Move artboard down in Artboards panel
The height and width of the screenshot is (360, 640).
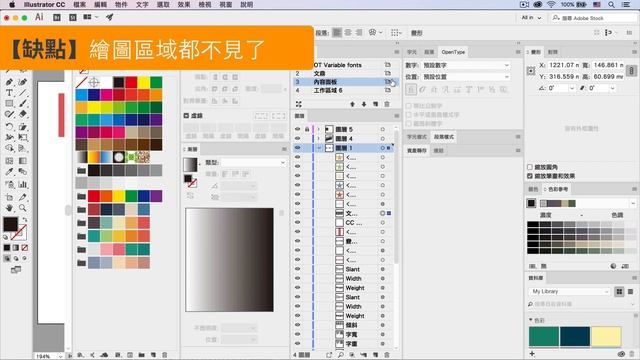point(364,104)
